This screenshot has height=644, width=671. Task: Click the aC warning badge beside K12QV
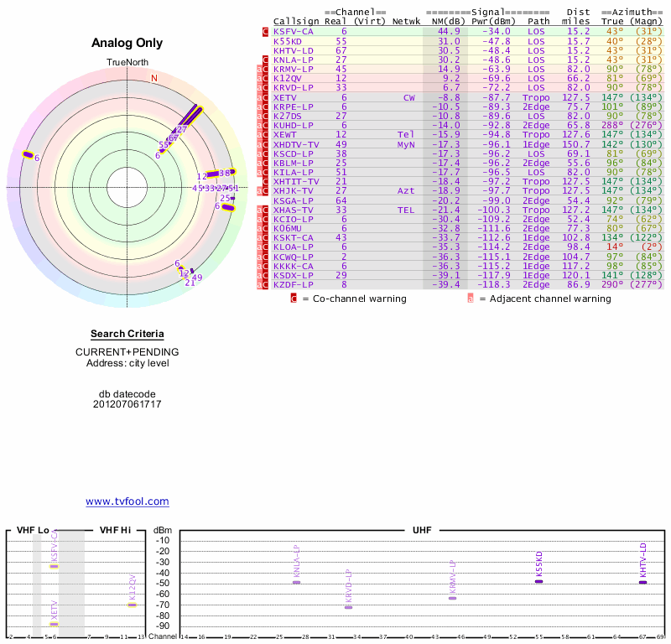(263, 78)
